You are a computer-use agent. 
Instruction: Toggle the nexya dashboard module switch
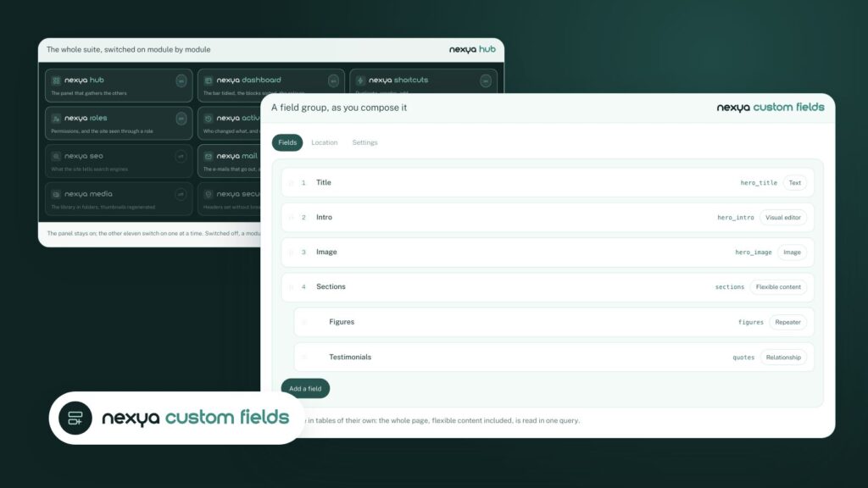click(333, 80)
